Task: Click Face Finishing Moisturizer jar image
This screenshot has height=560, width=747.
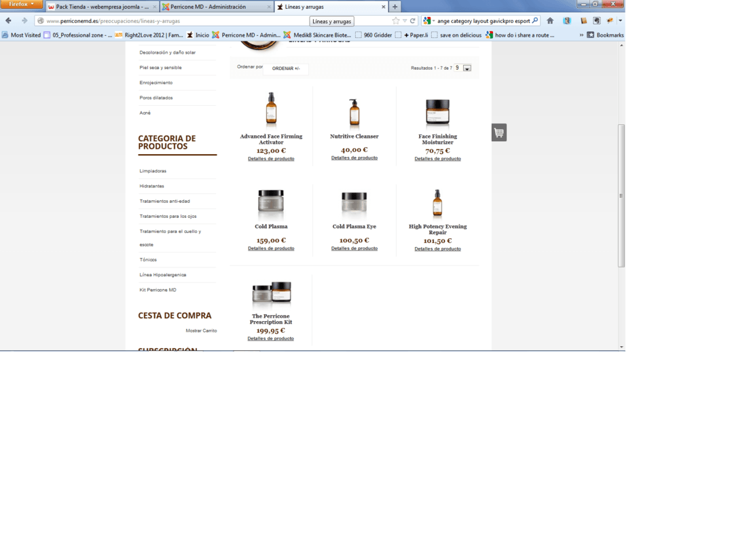Action: click(x=437, y=113)
